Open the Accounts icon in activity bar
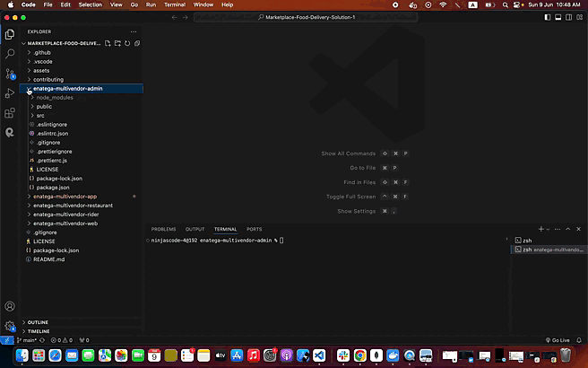 10,307
